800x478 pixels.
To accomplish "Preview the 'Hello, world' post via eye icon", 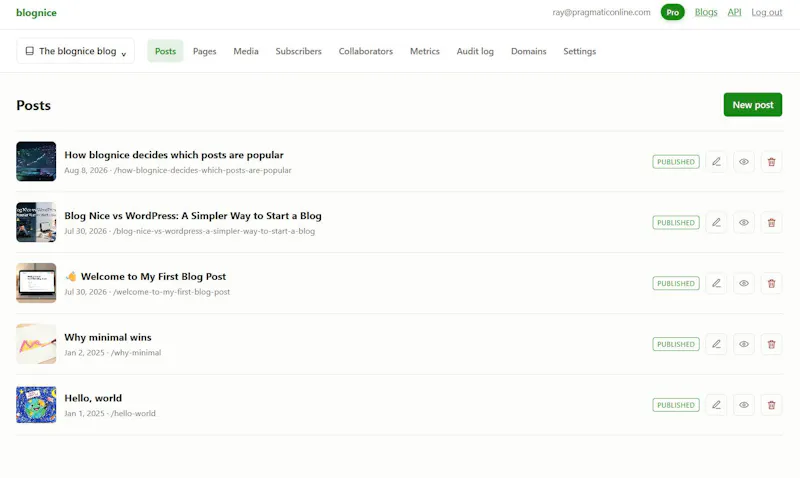I will click(744, 405).
